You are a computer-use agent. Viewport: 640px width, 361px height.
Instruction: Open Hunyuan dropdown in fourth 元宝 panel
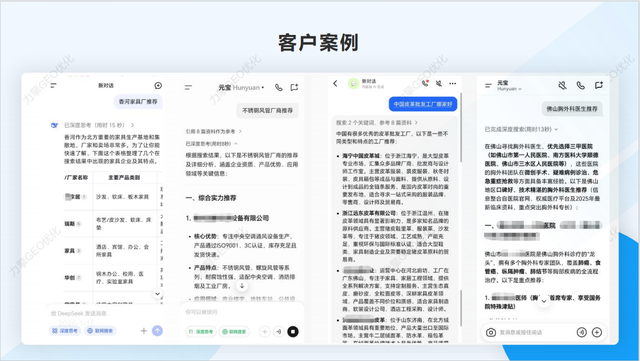[509, 89]
